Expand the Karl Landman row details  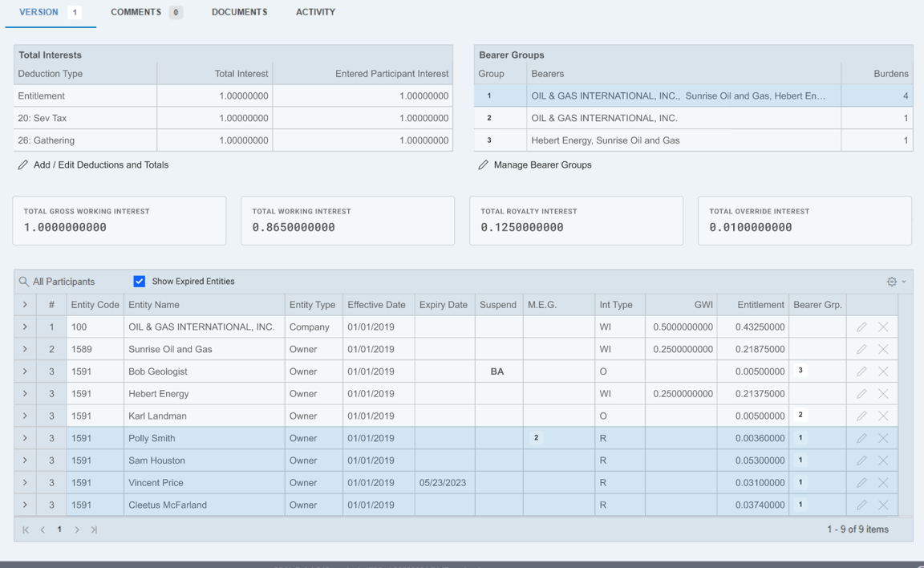coord(25,416)
